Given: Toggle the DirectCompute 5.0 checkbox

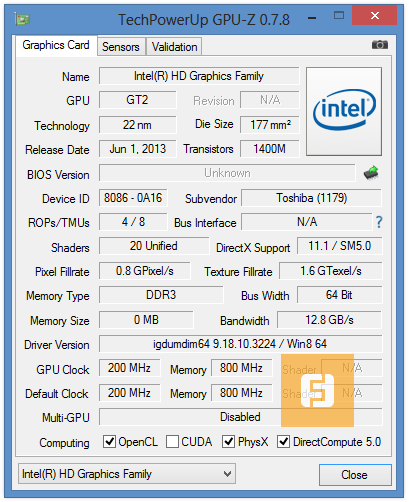Looking at the screenshot, I should pyautogui.click(x=284, y=442).
